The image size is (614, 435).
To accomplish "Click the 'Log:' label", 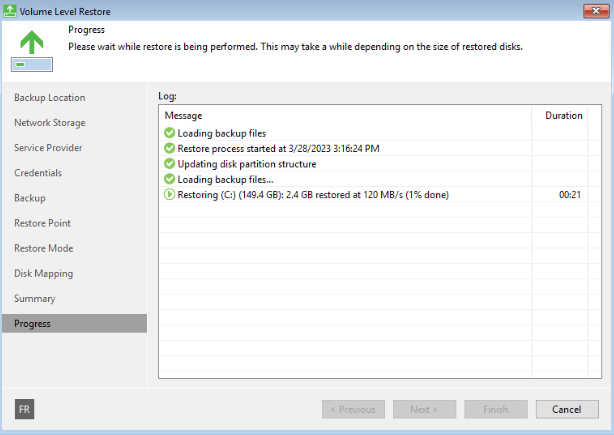I will click(167, 96).
